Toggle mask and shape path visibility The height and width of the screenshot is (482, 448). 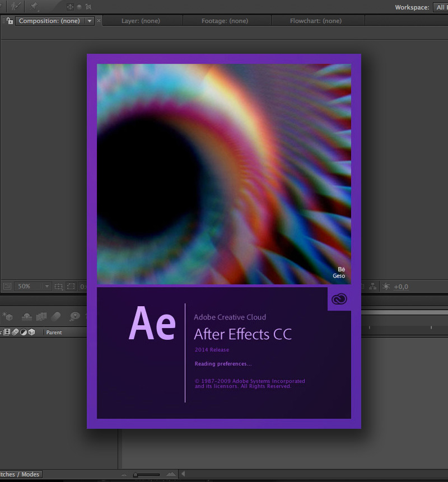point(71,287)
